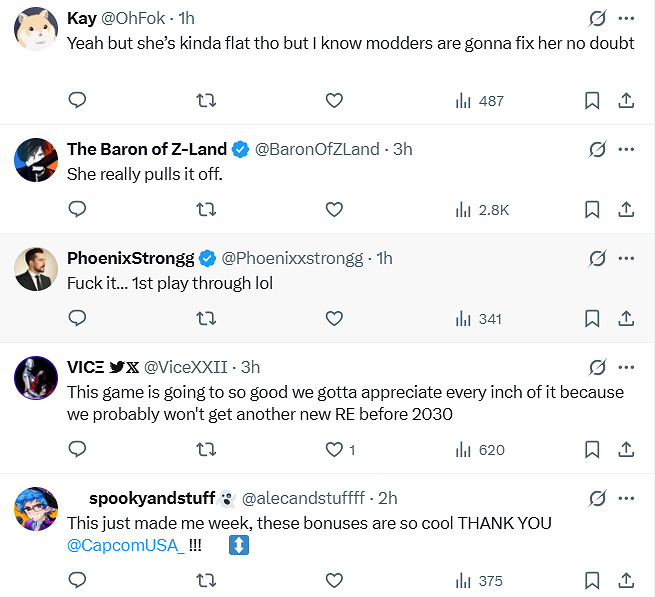Reply to Kay's tweet
This screenshot has width=655, height=597.
(x=77, y=100)
